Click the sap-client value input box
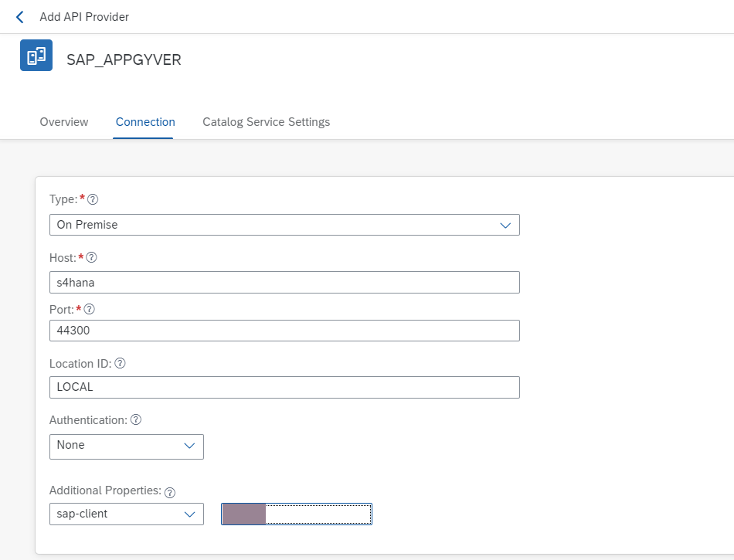Screen dimensions: 734x560 [317, 514]
